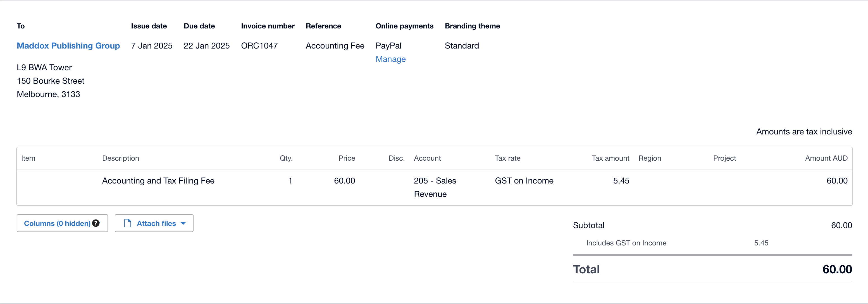Viewport: 868px width, 304px height.
Task: Select the Accounting and Tax Filing Fee description
Action: tap(158, 181)
